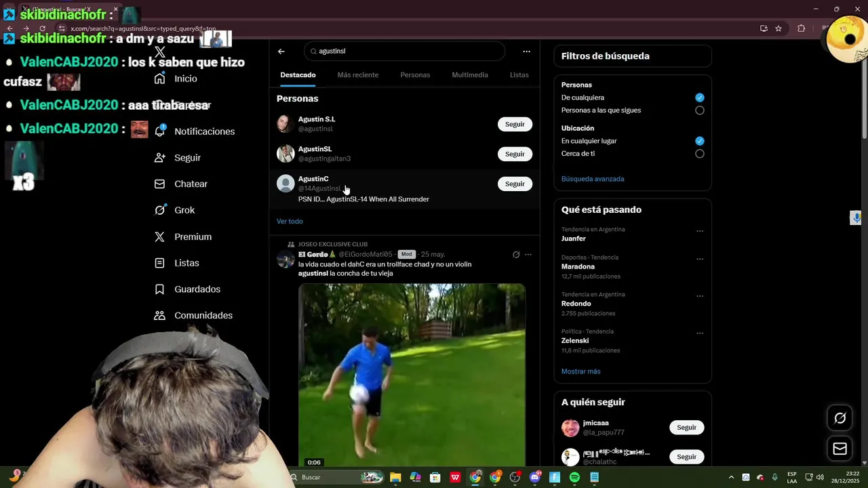
Task: Switch to Listas search tab
Action: [519, 75]
